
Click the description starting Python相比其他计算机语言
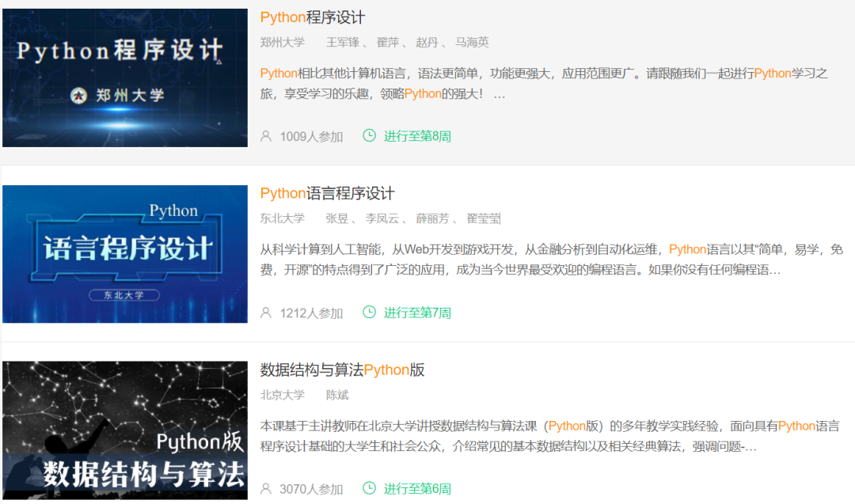(544, 83)
